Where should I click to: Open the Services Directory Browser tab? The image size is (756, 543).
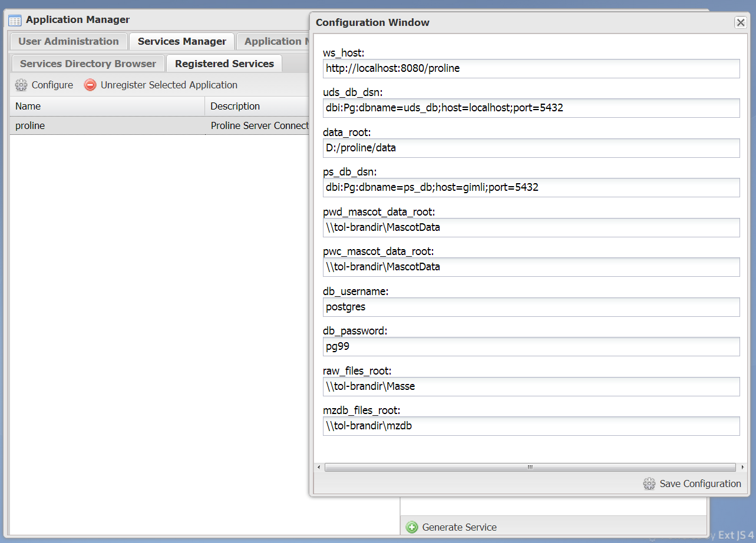(x=88, y=64)
